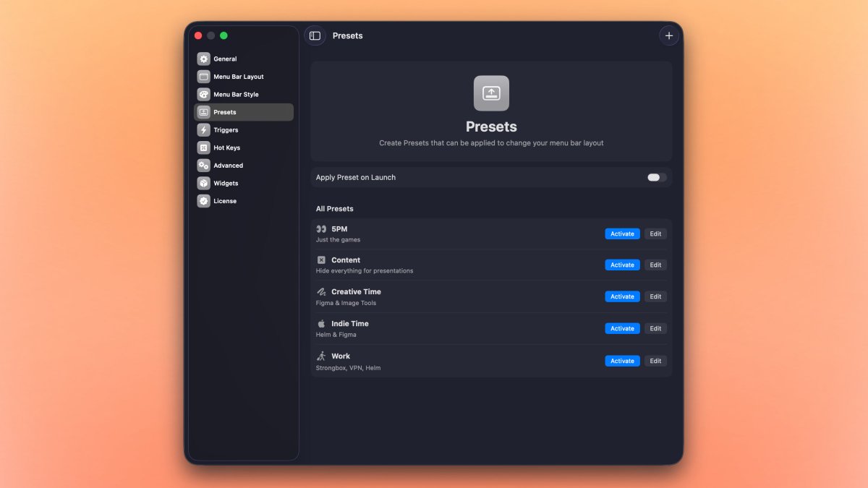Activate the Creative Time preset
The image size is (868, 488).
tap(622, 296)
